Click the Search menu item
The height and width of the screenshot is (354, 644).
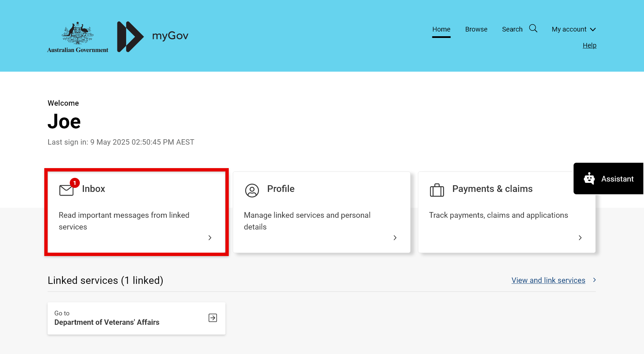coord(512,29)
